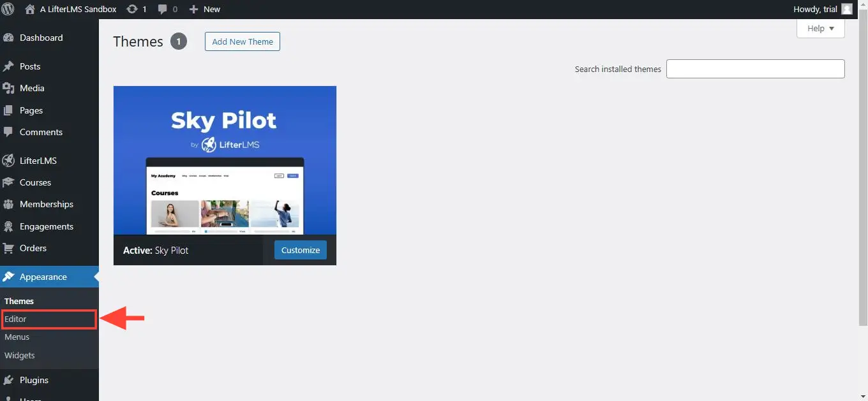868x401 pixels.
Task: Open Engagements menu item
Action: click(x=49, y=226)
